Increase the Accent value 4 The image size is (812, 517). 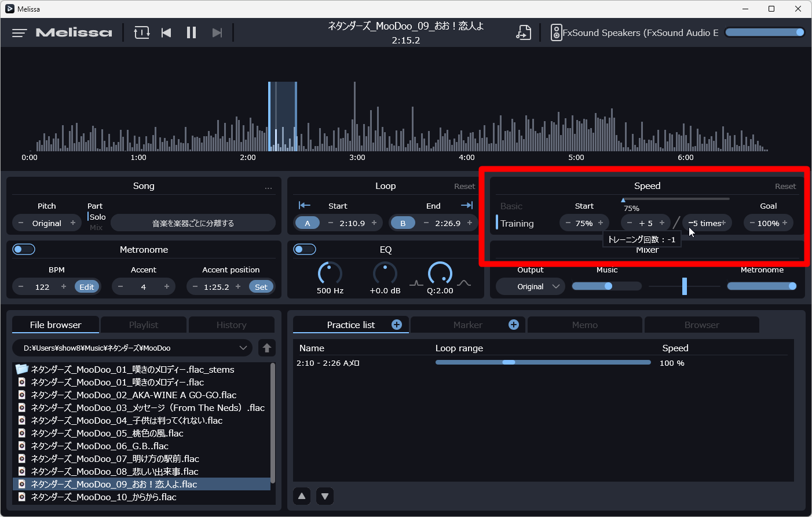coord(167,287)
